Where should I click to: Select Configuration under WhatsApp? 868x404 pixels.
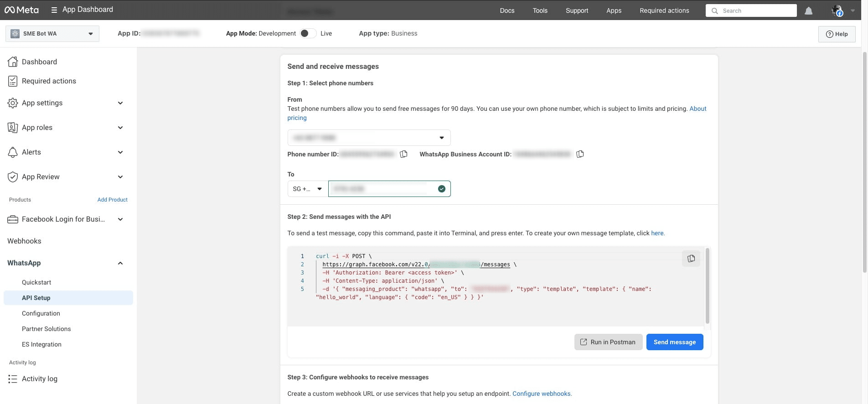(x=41, y=313)
